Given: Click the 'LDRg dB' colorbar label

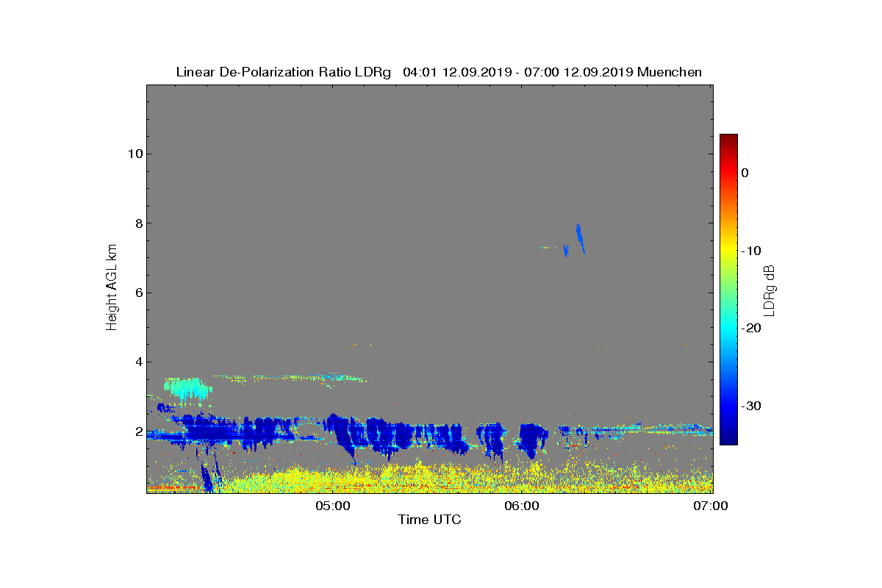Looking at the screenshot, I should pyautogui.click(x=769, y=290).
